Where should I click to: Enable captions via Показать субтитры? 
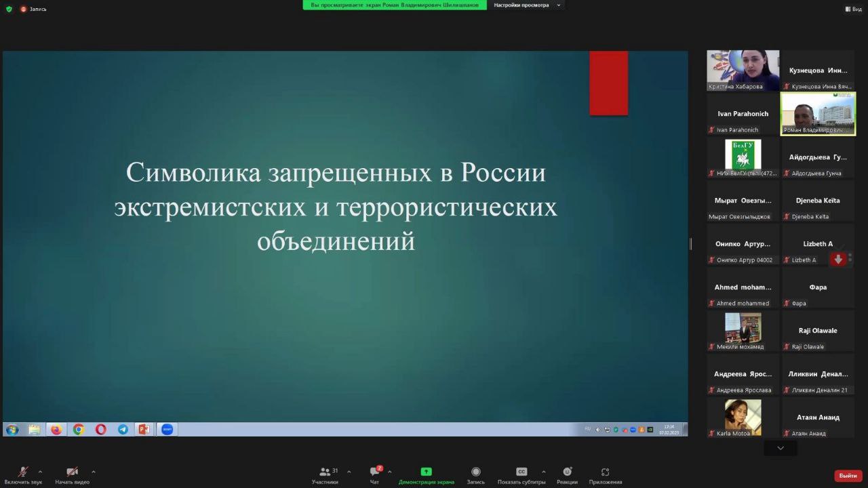click(521, 474)
